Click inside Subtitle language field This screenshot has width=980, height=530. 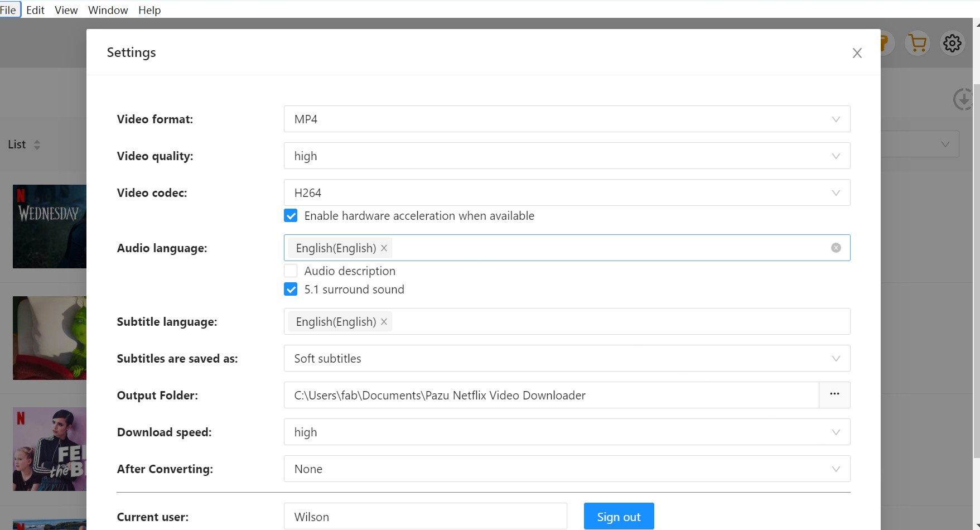[x=567, y=321]
